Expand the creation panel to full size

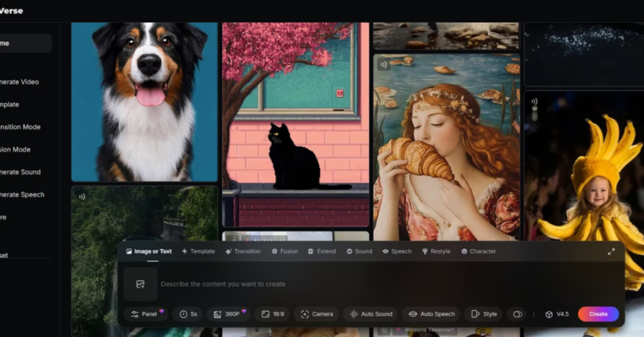(x=611, y=251)
